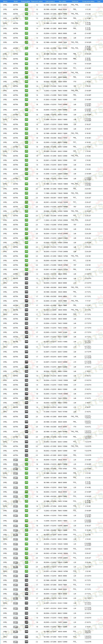Click the Oznaczenie silnika column header
This screenshot has height=644, width=103.
pos(88,1)
